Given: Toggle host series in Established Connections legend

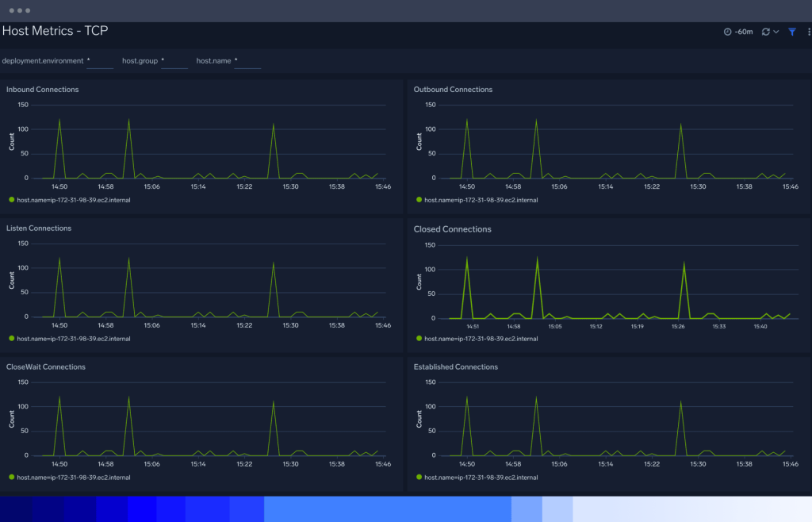Looking at the screenshot, I should (x=481, y=478).
